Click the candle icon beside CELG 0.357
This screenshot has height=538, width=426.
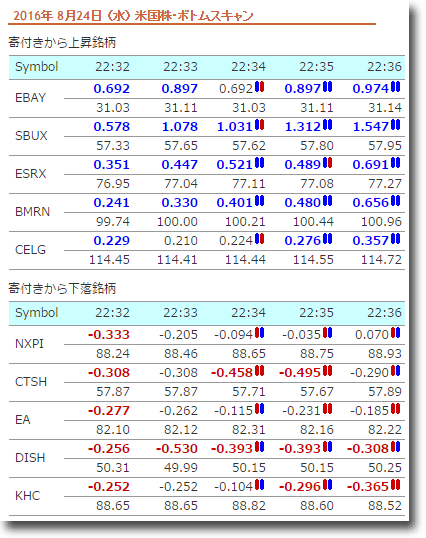coord(395,239)
